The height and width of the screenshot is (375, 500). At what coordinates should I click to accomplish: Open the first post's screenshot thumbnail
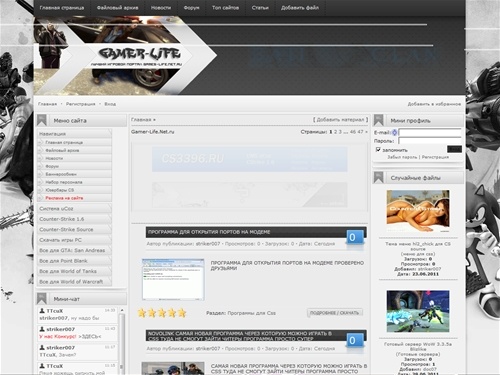coord(173,279)
